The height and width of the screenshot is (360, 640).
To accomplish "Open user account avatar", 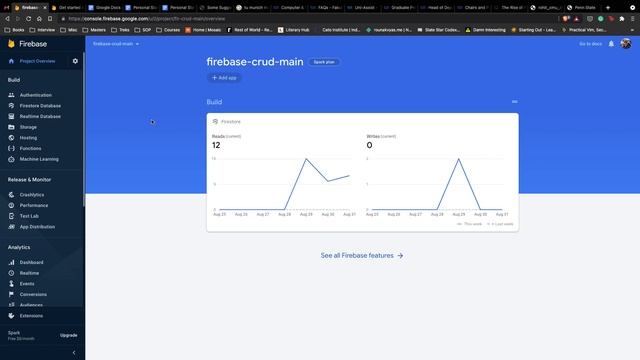I will [x=626, y=43].
